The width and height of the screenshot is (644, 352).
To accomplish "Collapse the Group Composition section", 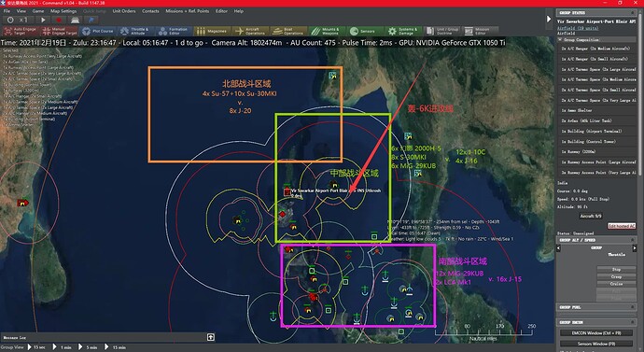I will click(560, 40).
